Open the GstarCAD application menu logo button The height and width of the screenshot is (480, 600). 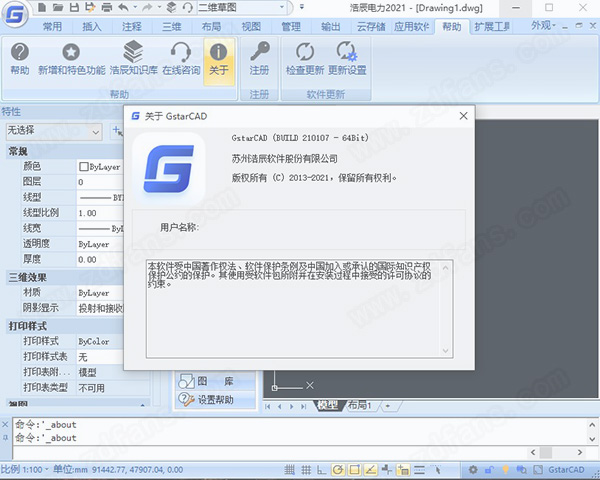click(15, 15)
